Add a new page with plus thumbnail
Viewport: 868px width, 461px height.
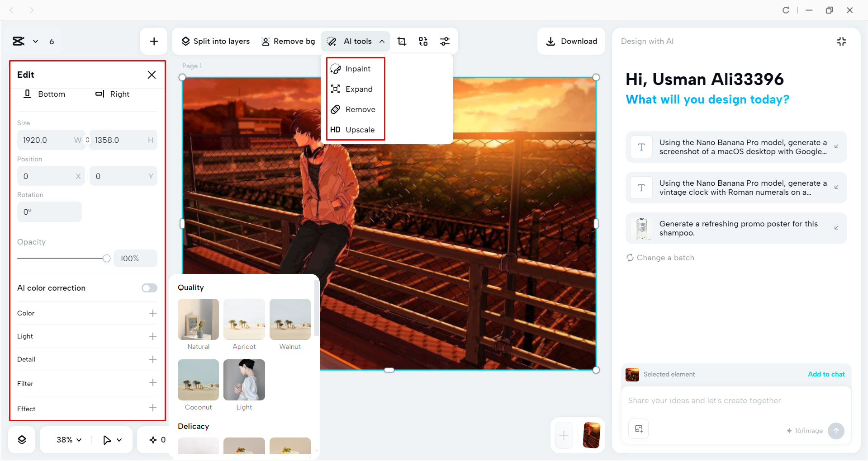(564, 436)
